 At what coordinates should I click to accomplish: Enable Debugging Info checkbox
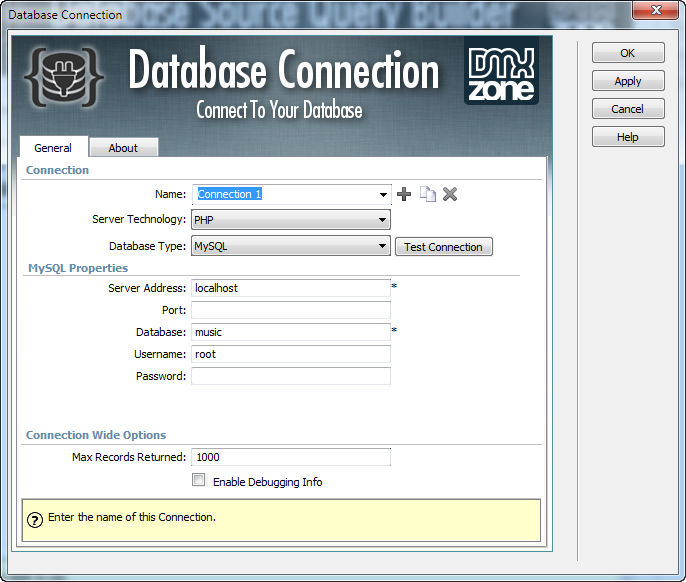point(199,480)
